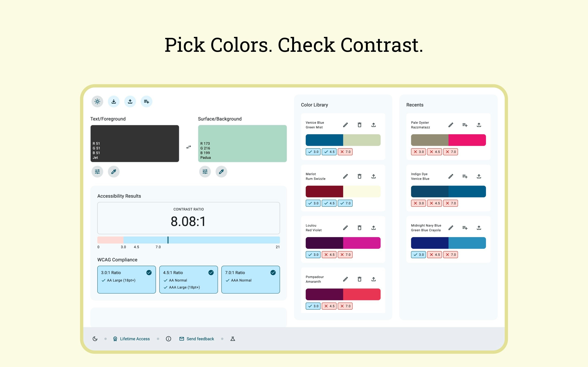Export the Midnight Navy Blue Green Blue Crayola pair
588x367 pixels.
click(479, 228)
